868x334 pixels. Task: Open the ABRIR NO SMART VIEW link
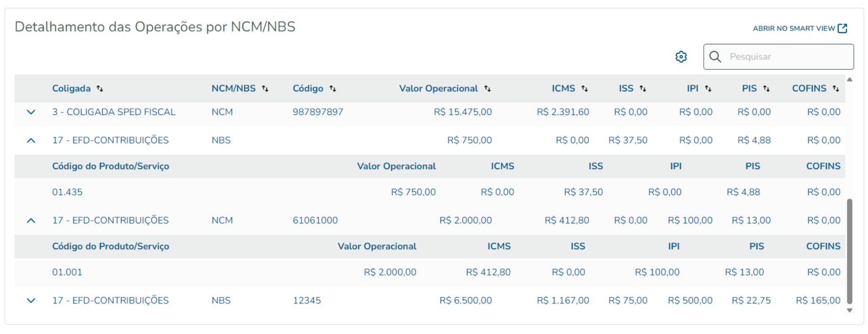click(800, 29)
